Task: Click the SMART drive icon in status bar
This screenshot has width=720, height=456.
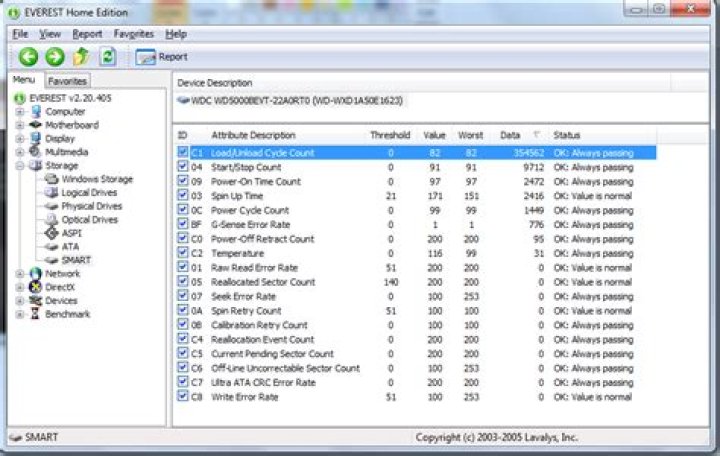Action: coord(16,437)
